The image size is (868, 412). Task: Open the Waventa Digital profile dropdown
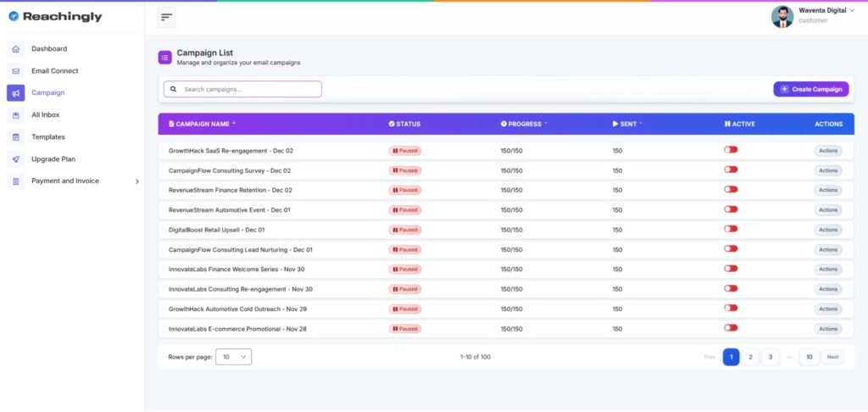point(851,11)
